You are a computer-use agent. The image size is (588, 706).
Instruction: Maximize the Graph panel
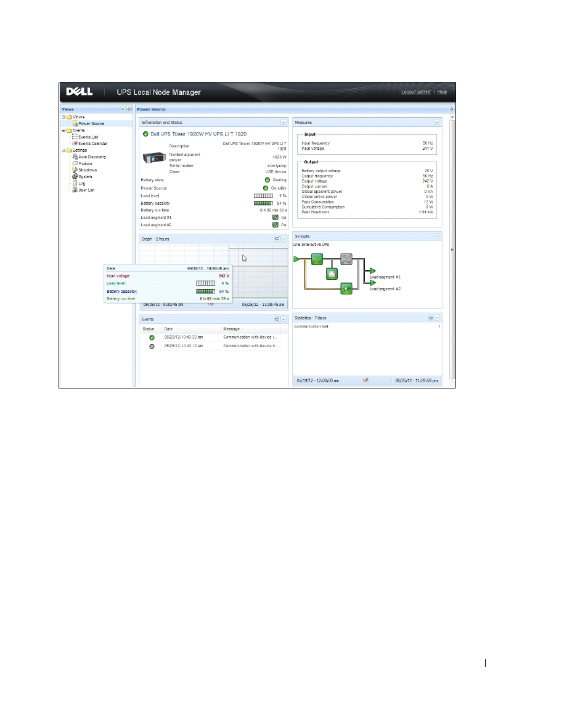coord(277,239)
